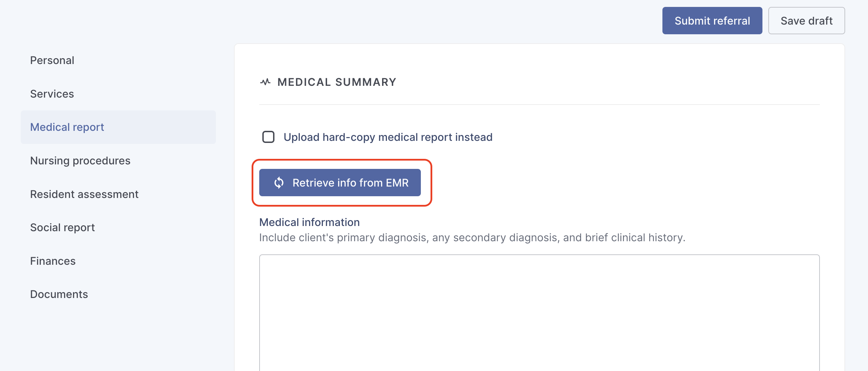The image size is (868, 371).
Task: Click the Medical information field label
Action: [x=309, y=222]
